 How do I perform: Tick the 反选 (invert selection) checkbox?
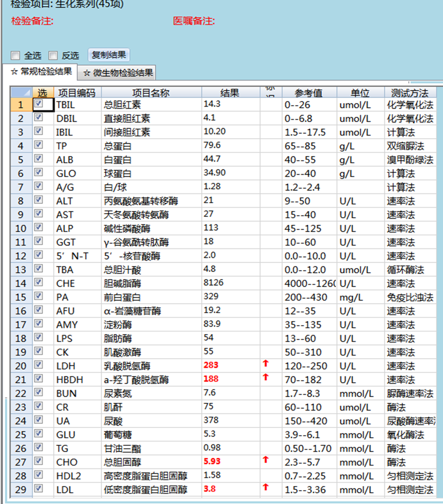(53, 55)
